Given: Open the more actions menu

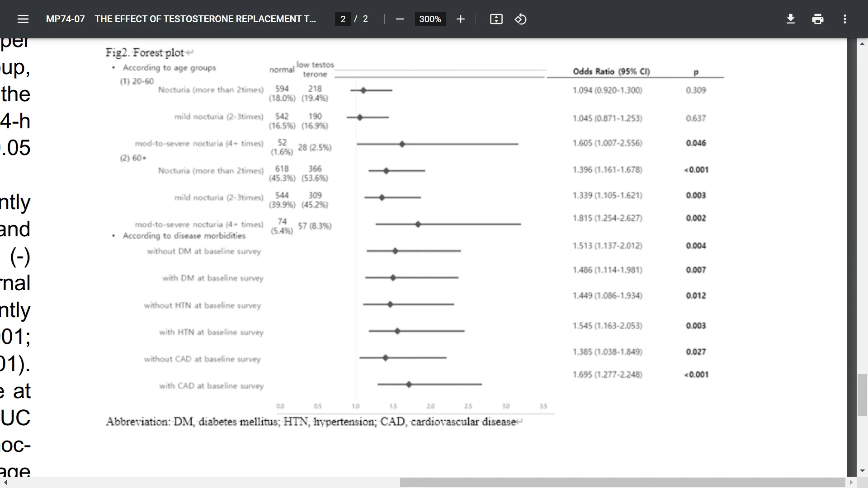Looking at the screenshot, I should coord(844,19).
